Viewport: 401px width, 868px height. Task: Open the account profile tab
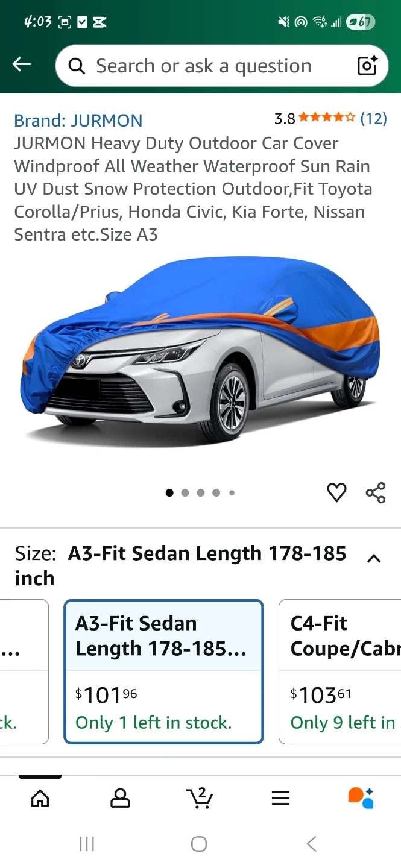[120, 798]
